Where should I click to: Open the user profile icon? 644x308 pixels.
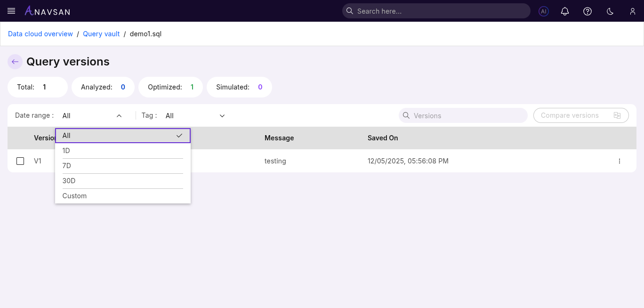tap(633, 11)
